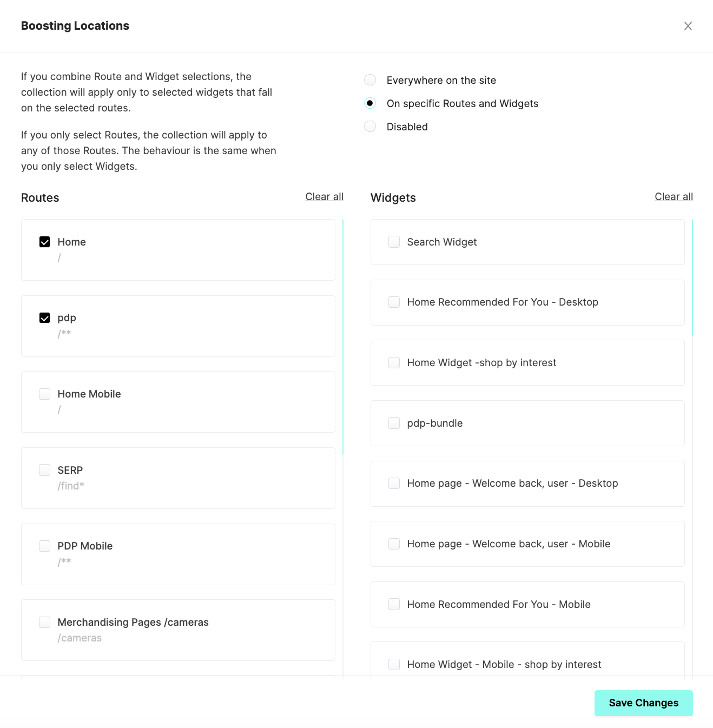The image size is (713, 728).
Task: Enable Welcome back, user - Mobile checkbox
Action: (394, 544)
